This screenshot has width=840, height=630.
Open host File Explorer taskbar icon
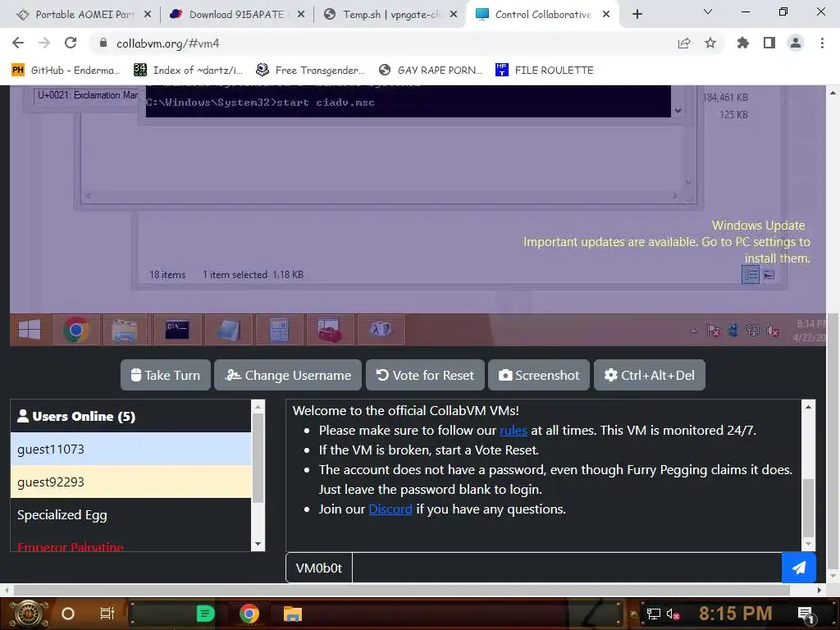(x=293, y=614)
